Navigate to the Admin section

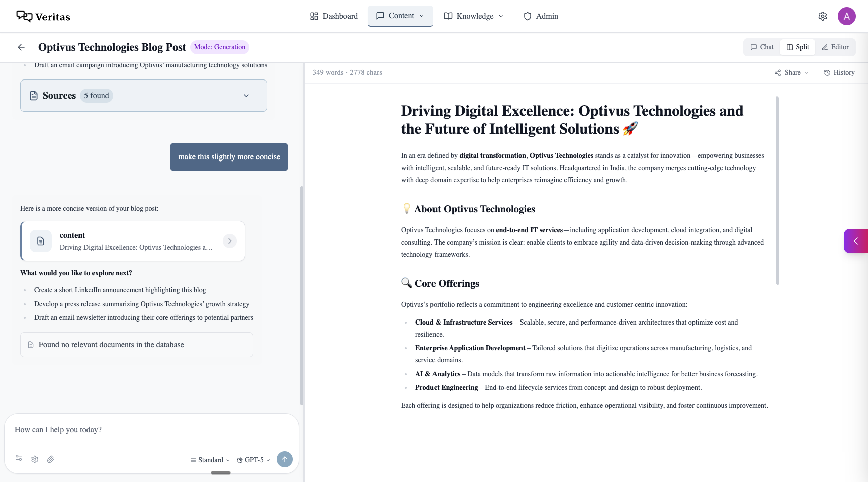541,16
